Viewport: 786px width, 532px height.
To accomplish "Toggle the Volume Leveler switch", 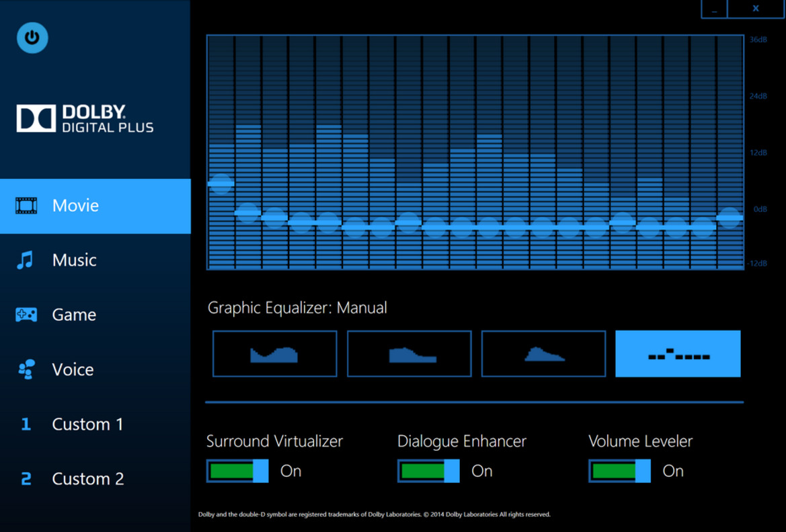I will click(619, 471).
